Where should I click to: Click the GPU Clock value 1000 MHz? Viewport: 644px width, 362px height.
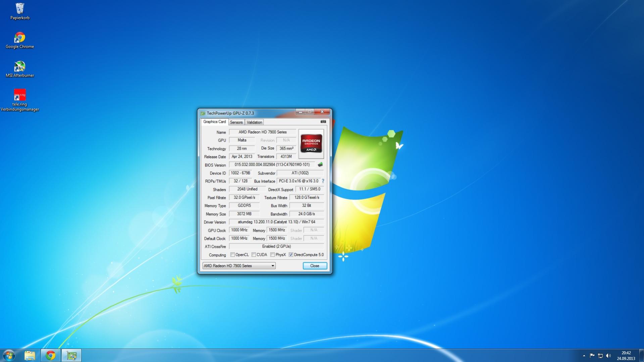tap(239, 230)
